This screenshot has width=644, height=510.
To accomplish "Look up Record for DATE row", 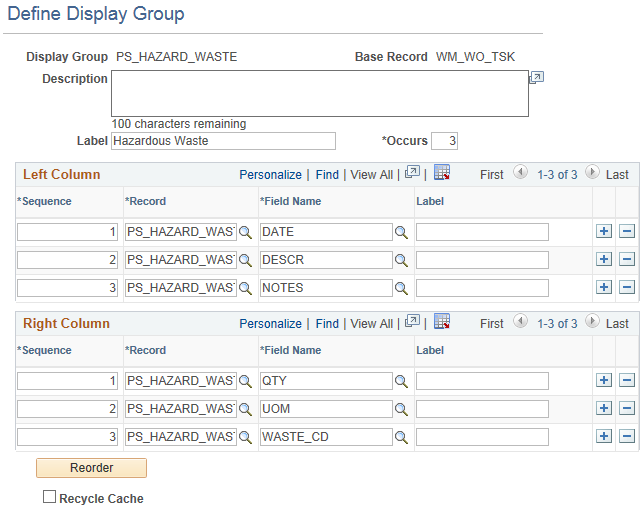I will (x=245, y=232).
